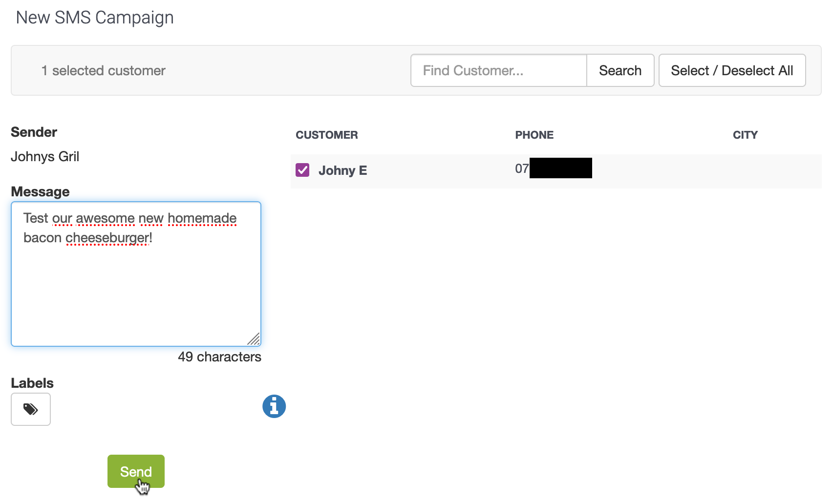Click the Labels section heading
The width and height of the screenshot is (833, 504).
(32, 383)
